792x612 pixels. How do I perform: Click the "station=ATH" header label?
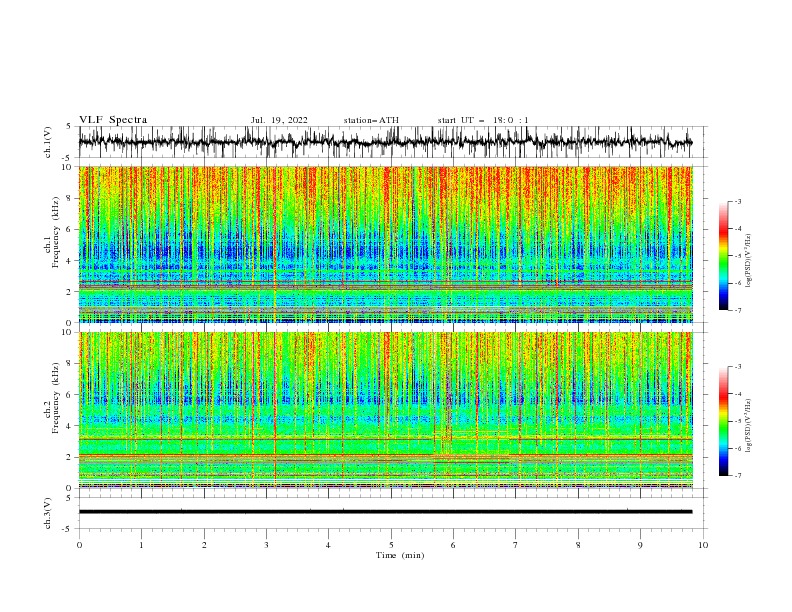pos(371,120)
